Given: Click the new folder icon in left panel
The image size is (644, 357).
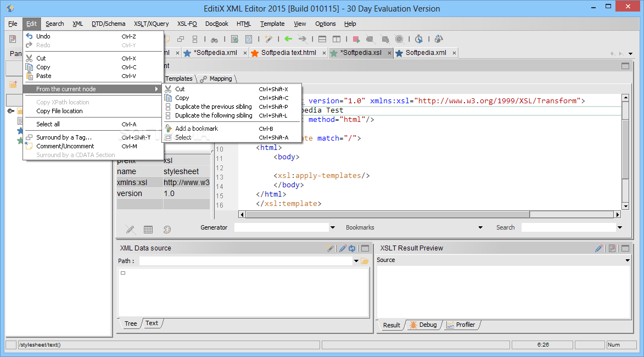Looking at the screenshot, I should [13, 84].
